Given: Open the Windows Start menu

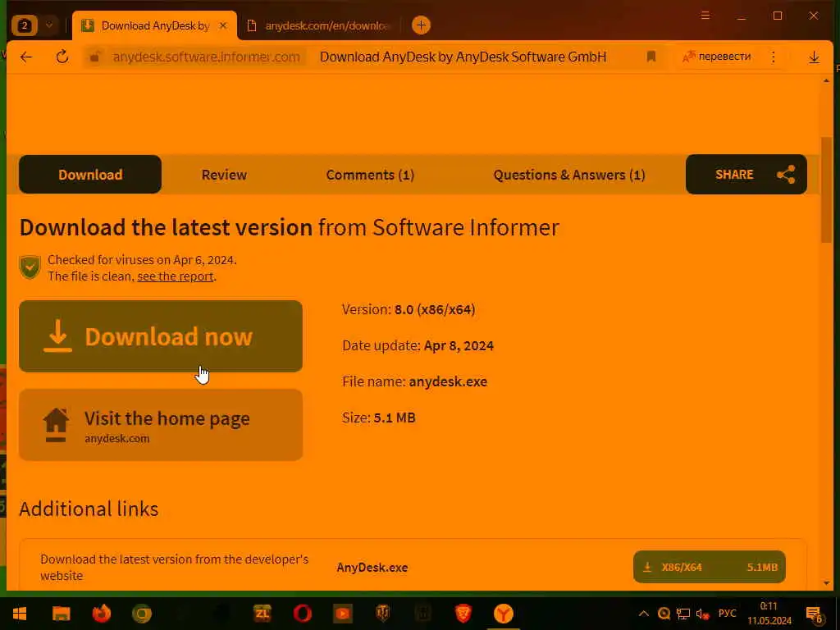Looking at the screenshot, I should coord(20,614).
